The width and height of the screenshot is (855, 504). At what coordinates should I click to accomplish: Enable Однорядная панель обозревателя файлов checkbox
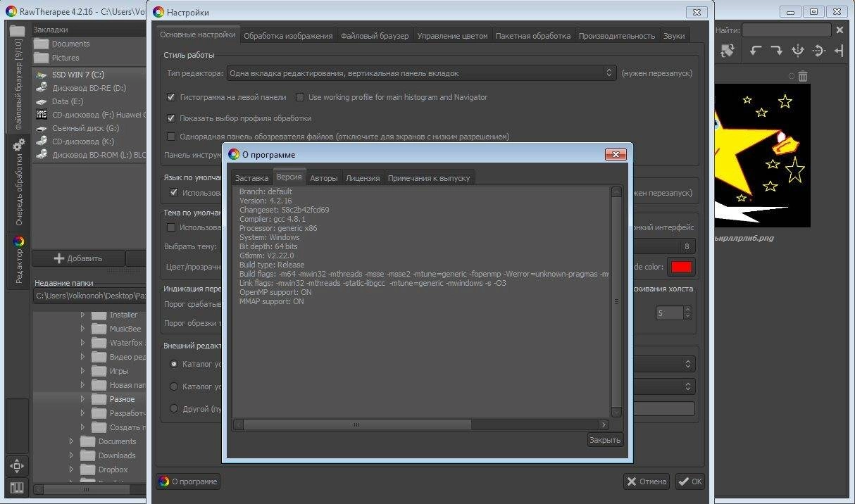click(171, 137)
